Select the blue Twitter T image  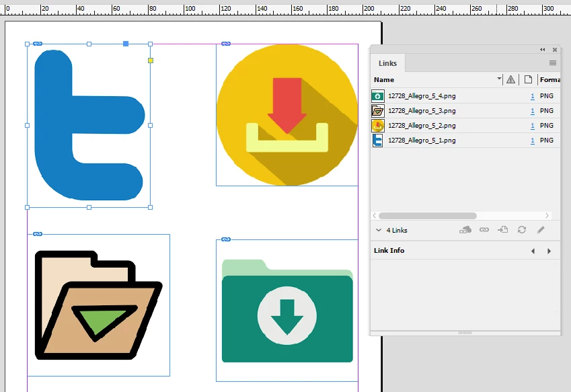tap(89, 125)
